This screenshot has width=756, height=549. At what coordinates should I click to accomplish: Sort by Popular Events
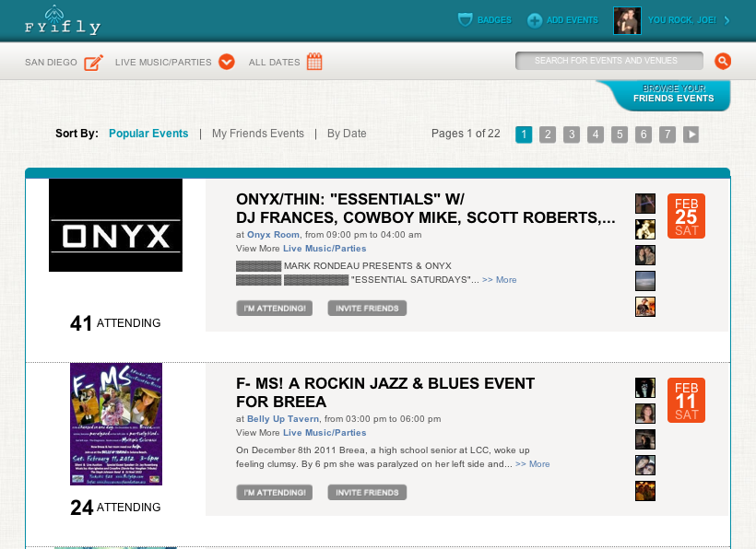[148, 134]
